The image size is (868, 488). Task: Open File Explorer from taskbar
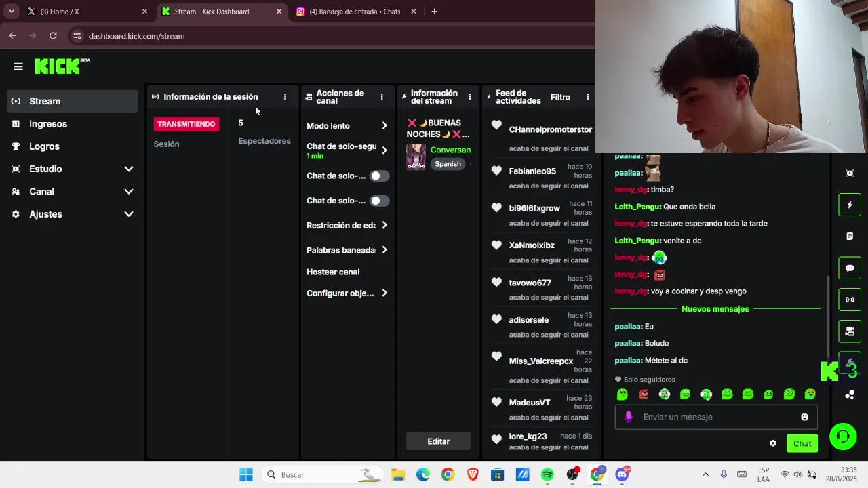398,475
